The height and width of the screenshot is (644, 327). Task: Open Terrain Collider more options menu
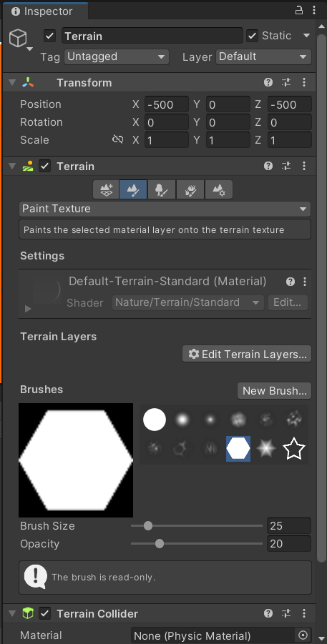point(304,613)
